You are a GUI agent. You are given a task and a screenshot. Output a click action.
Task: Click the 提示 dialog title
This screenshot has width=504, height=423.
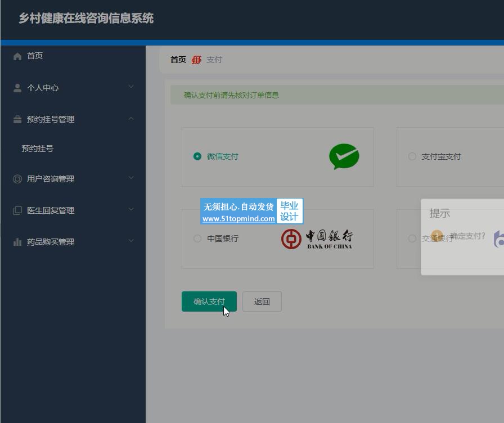click(440, 213)
